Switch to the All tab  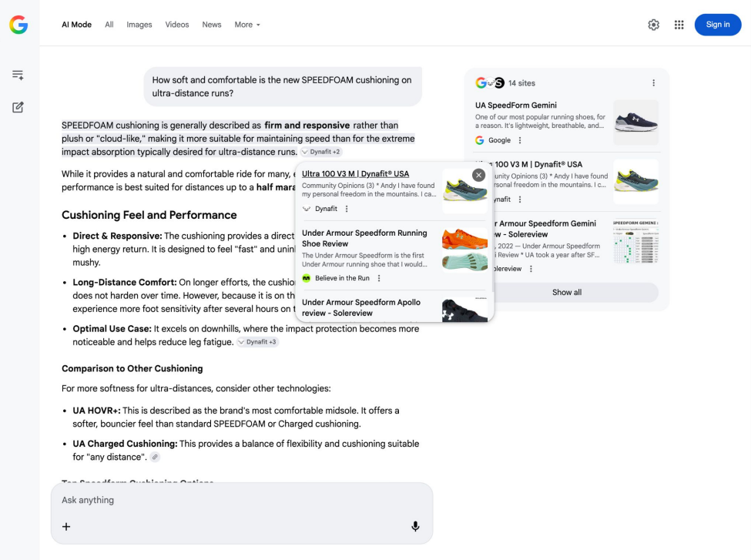pos(109,25)
